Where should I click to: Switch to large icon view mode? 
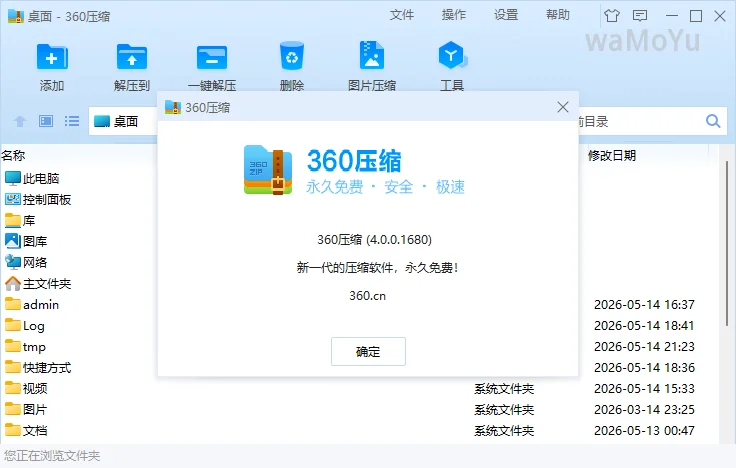[46, 121]
